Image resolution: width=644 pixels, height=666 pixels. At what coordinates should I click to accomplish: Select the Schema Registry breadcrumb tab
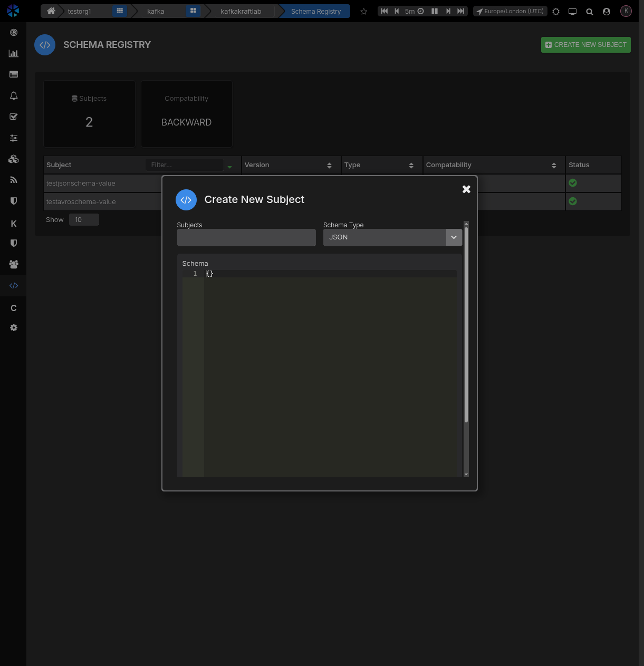pyautogui.click(x=315, y=11)
